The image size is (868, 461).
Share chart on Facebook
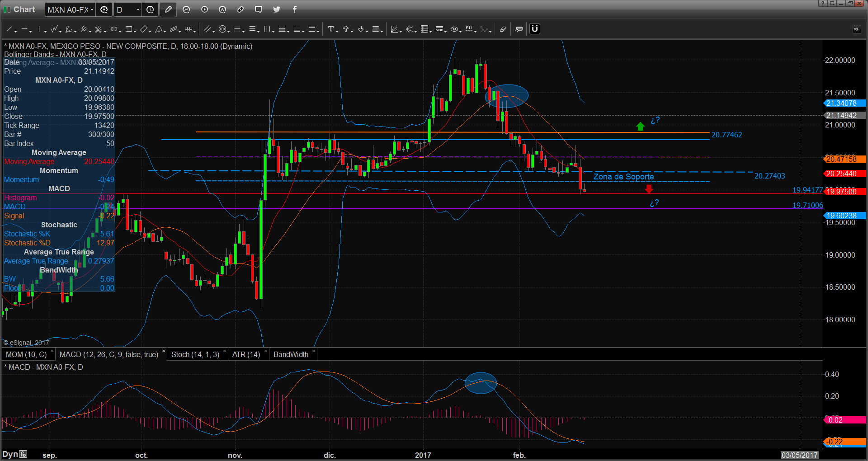click(294, 9)
